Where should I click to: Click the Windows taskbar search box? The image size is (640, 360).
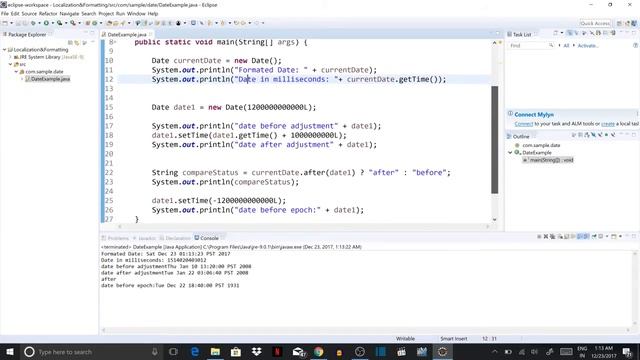coord(91,351)
